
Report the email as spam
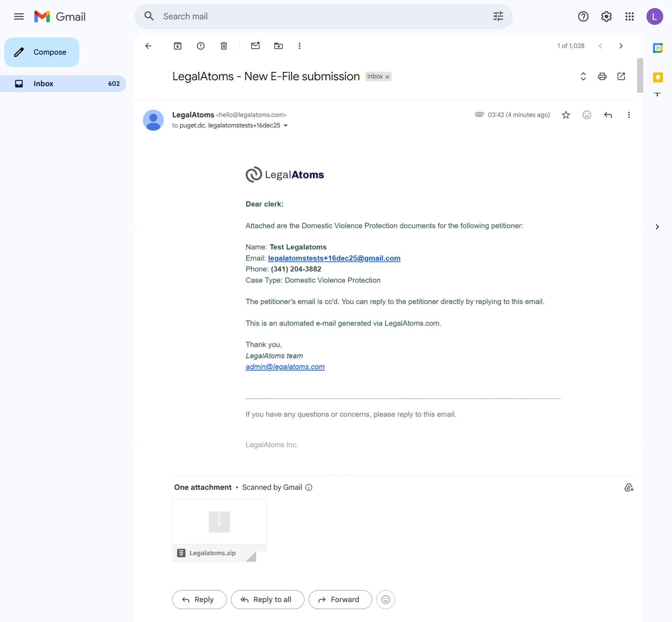click(201, 46)
